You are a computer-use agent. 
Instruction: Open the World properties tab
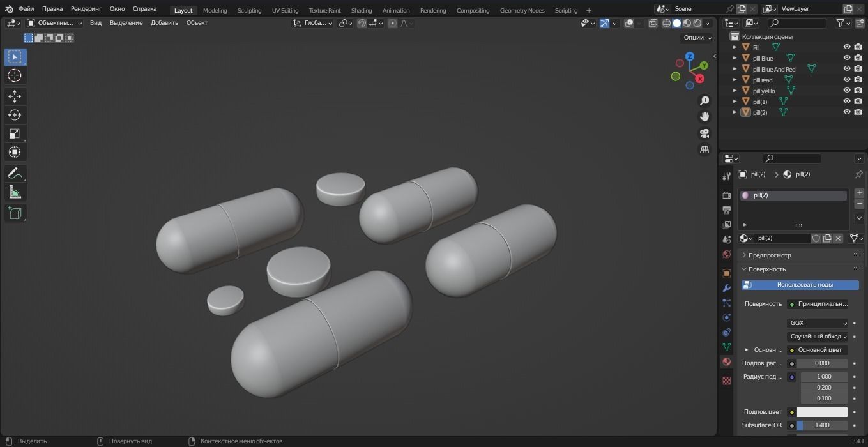[726, 254]
